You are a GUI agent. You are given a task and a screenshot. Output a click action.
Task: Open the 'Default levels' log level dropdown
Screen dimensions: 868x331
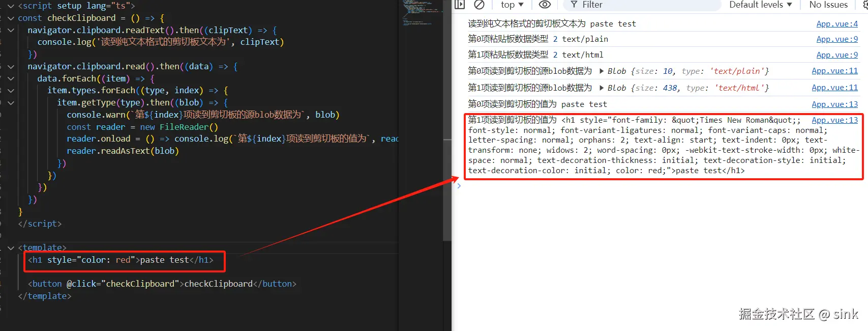(x=761, y=5)
